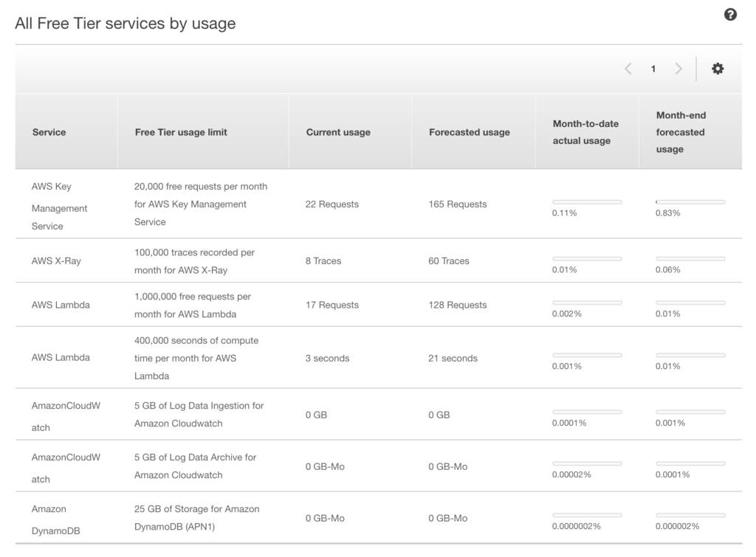
Task: Click the Amazon DynamoDB service name
Action: (x=54, y=519)
